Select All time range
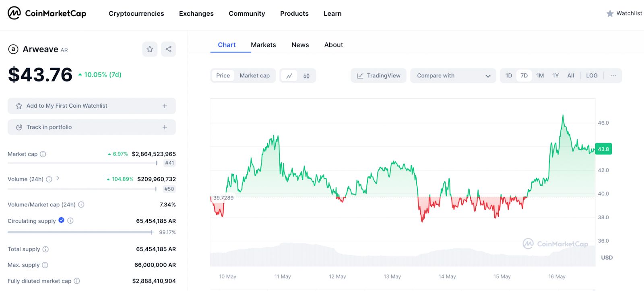Screen dimensions: 644x291 [571, 76]
